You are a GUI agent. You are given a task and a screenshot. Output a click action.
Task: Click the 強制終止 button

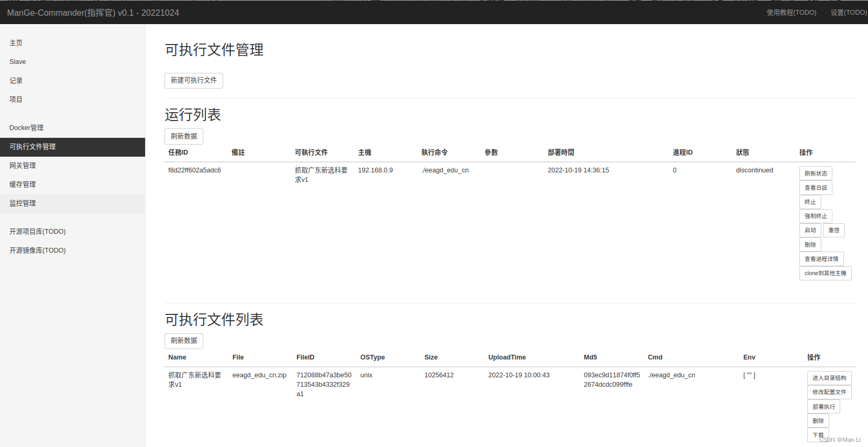coord(816,216)
